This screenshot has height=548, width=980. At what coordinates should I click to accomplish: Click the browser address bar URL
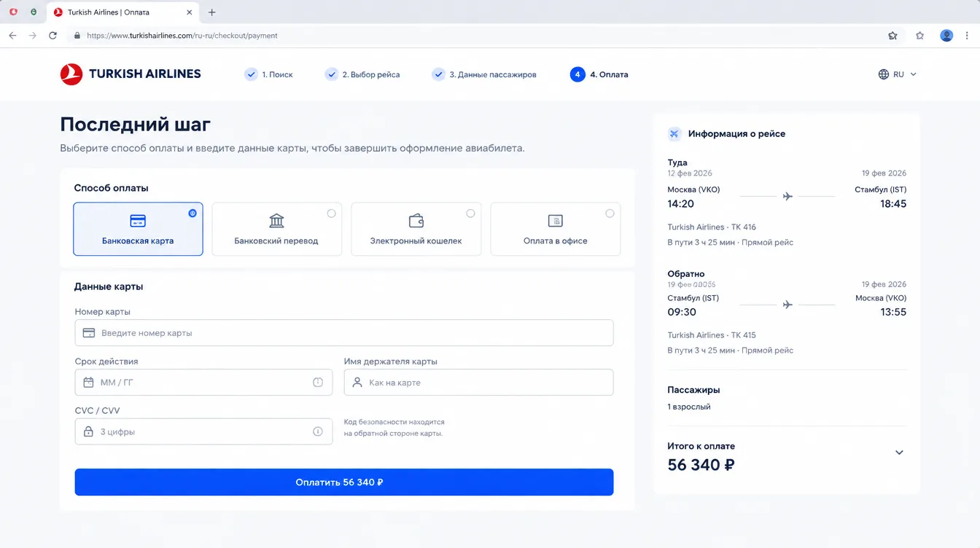[182, 35]
